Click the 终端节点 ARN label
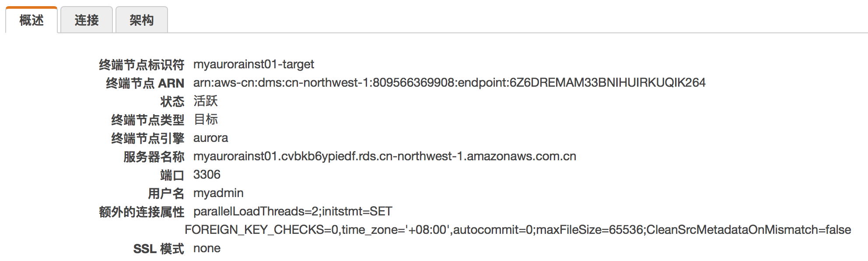 point(145,83)
